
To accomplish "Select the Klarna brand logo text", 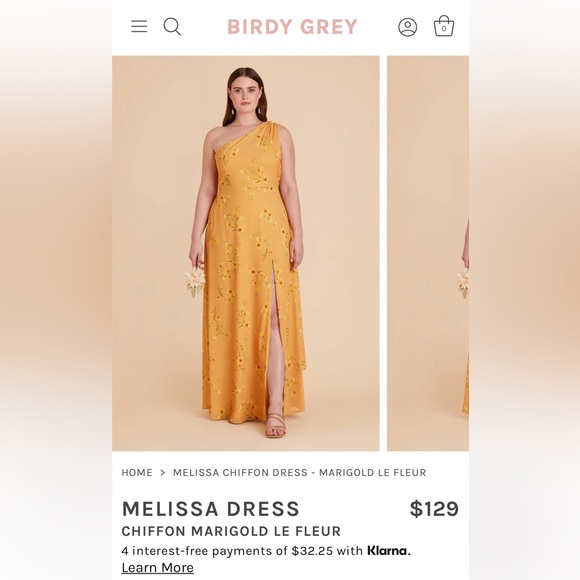I will click(388, 550).
